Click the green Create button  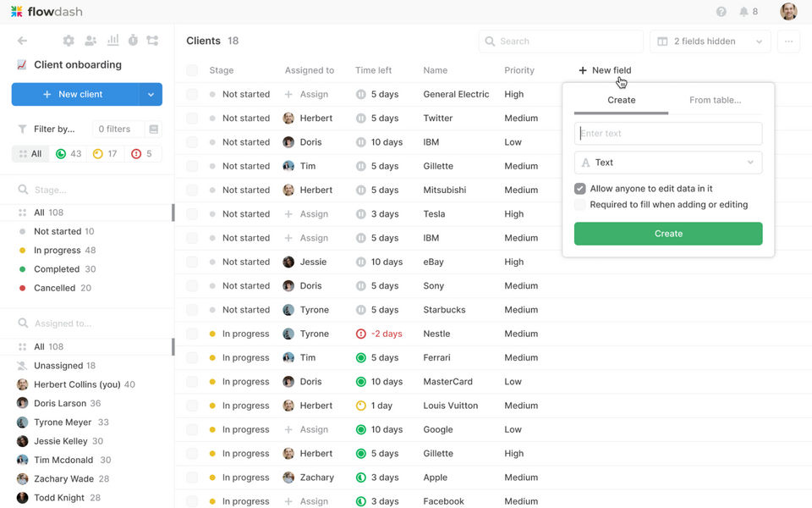click(668, 234)
